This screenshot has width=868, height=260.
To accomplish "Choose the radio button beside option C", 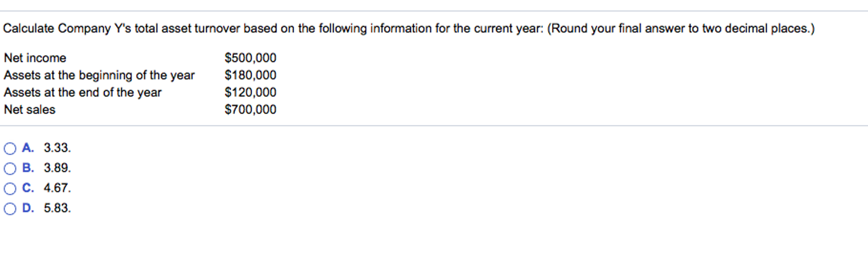I will click(10, 189).
